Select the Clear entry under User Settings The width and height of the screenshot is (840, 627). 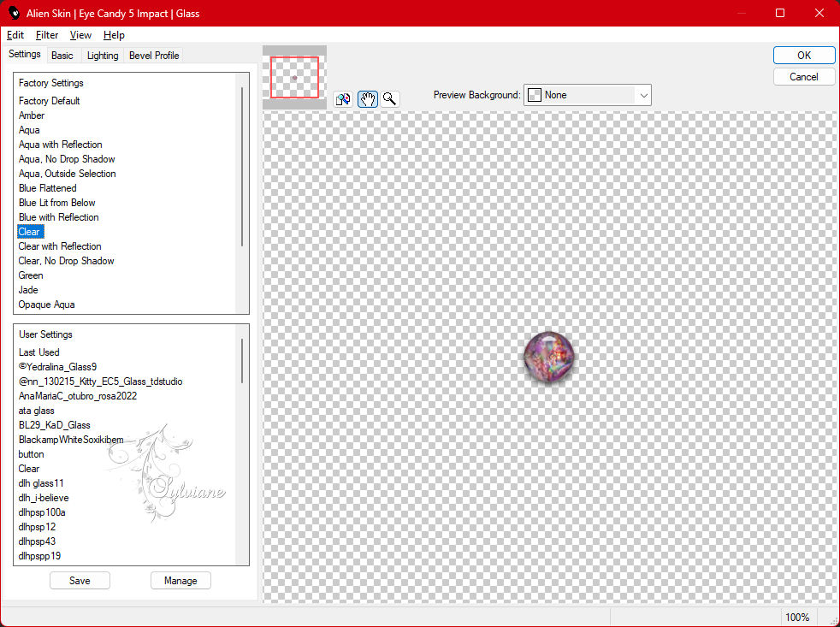coord(29,469)
